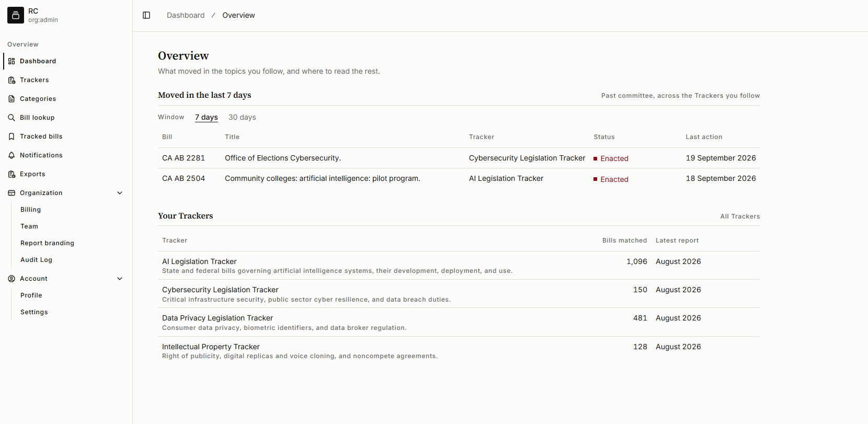Open bill CA AB 2504
This screenshot has height=424, width=868.
pyautogui.click(x=184, y=178)
